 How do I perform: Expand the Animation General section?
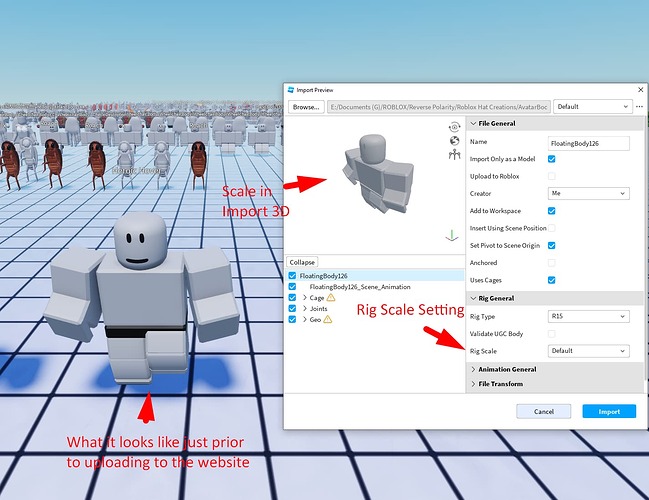(474, 369)
